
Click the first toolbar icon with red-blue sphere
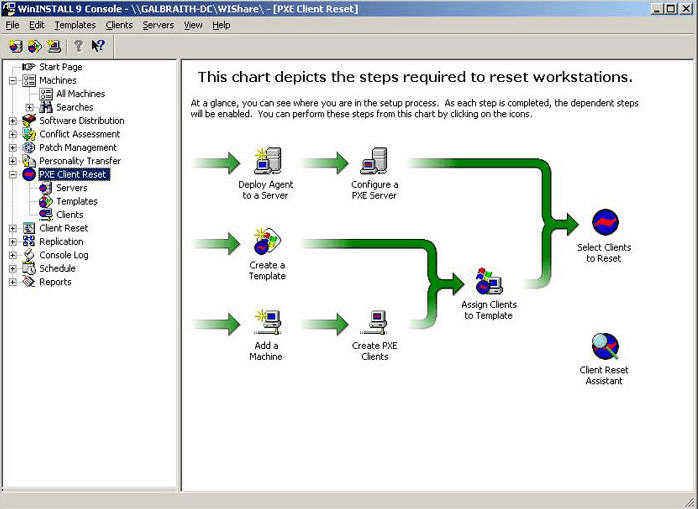coord(16,46)
